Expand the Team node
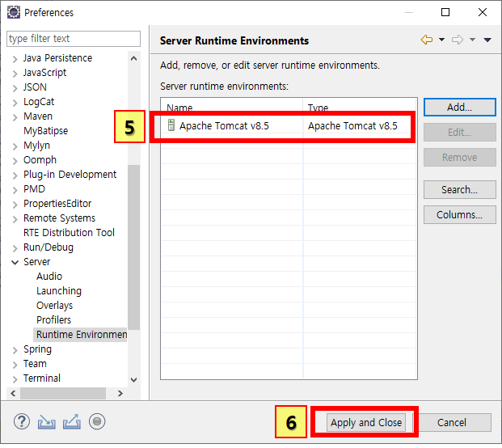This screenshot has height=448, width=502. coord(15,365)
